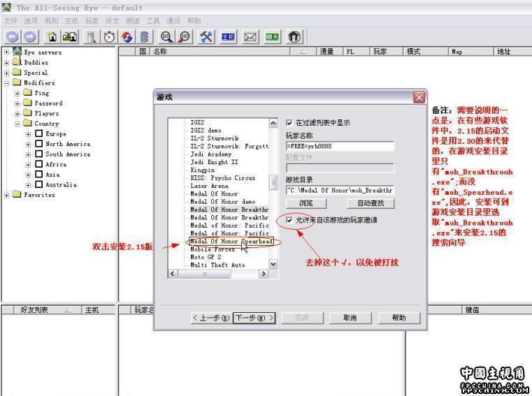Select Medal Of Honor Spearhead in list
This screenshot has width=532, height=396.
click(231, 242)
